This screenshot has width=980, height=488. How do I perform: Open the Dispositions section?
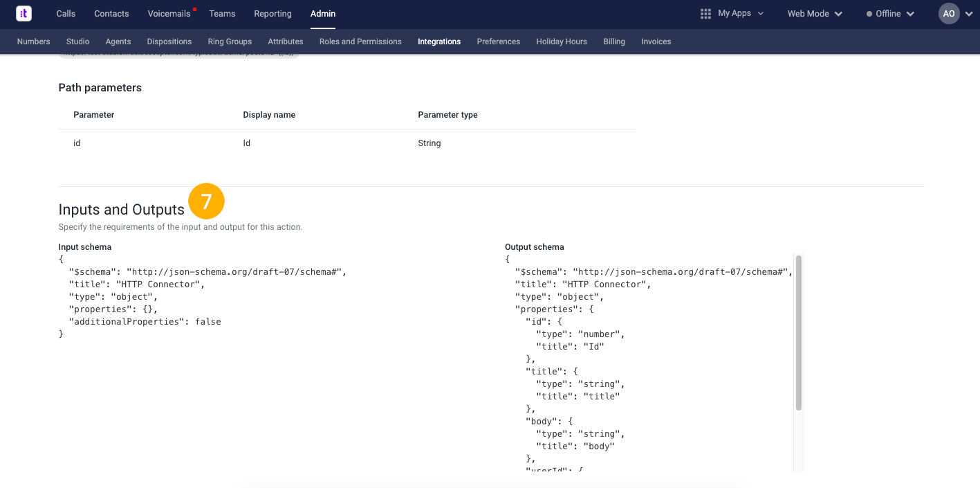coord(169,42)
